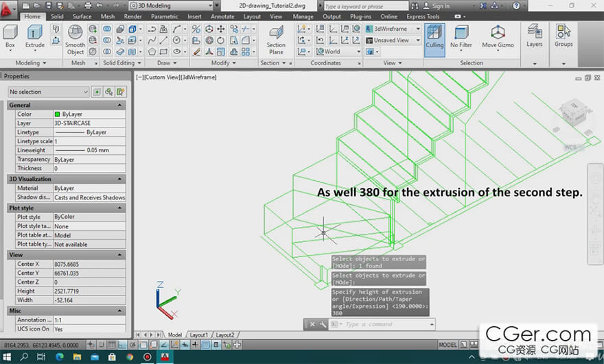Screen dimensions: 604x364
Task: Select the Polygon draw tool
Action: [152, 51]
